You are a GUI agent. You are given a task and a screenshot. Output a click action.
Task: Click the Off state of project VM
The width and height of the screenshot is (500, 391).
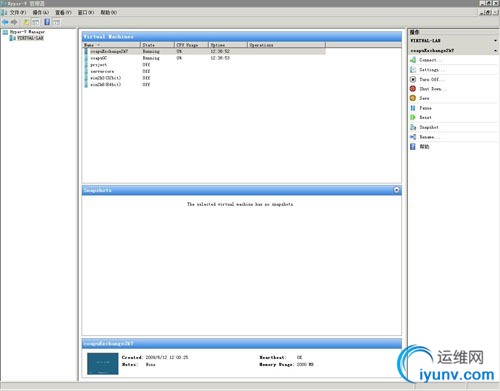[146, 65]
